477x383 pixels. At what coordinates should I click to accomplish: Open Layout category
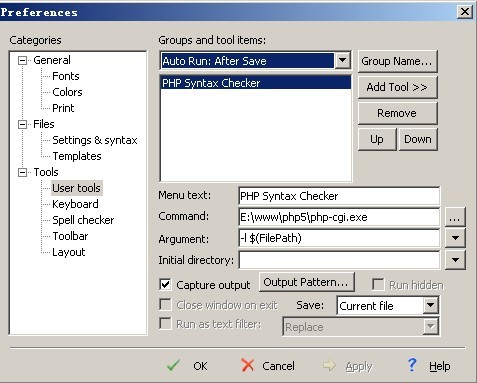[68, 252]
